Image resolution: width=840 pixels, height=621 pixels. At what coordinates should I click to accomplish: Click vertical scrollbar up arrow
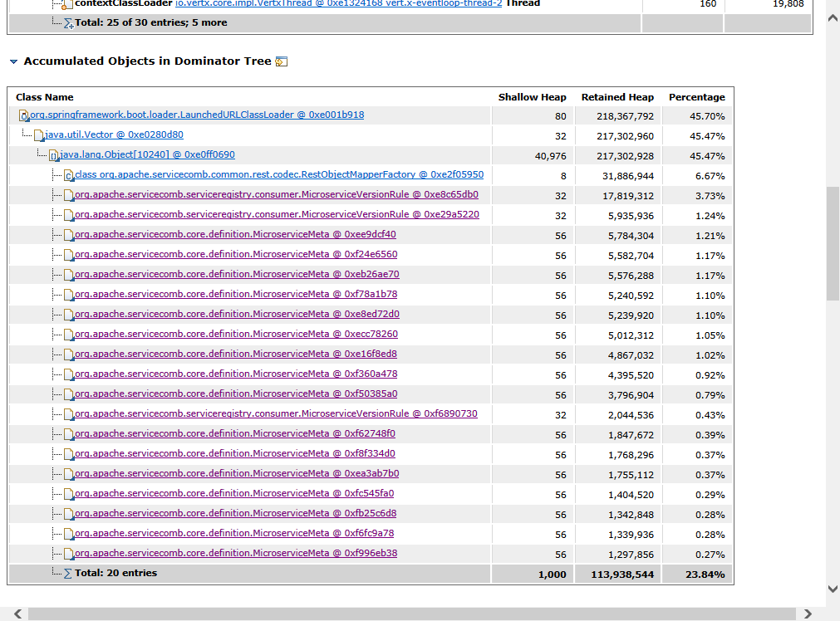[833, 17]
